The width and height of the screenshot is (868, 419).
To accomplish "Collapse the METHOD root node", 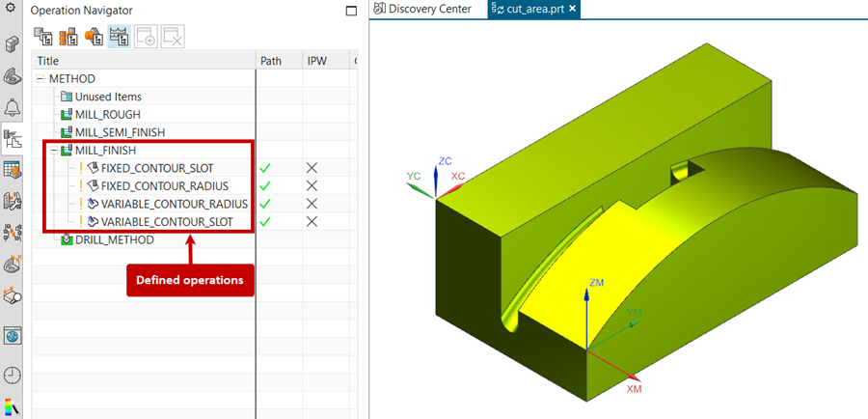I will click(40, 79).
